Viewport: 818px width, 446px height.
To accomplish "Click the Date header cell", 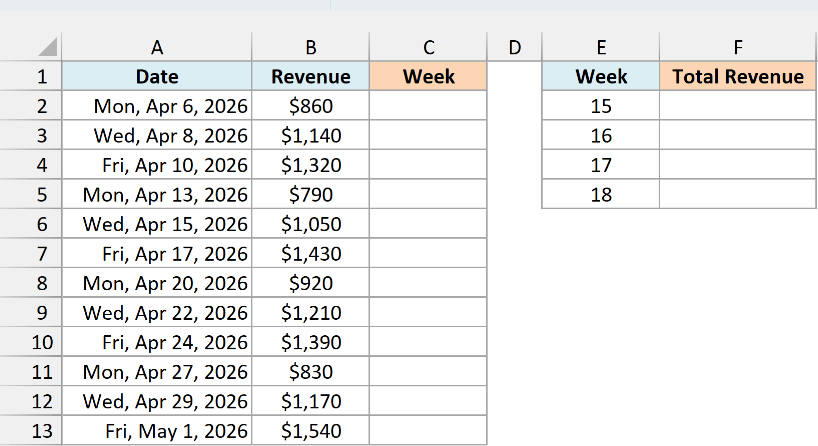I will [x=157, y=77].
